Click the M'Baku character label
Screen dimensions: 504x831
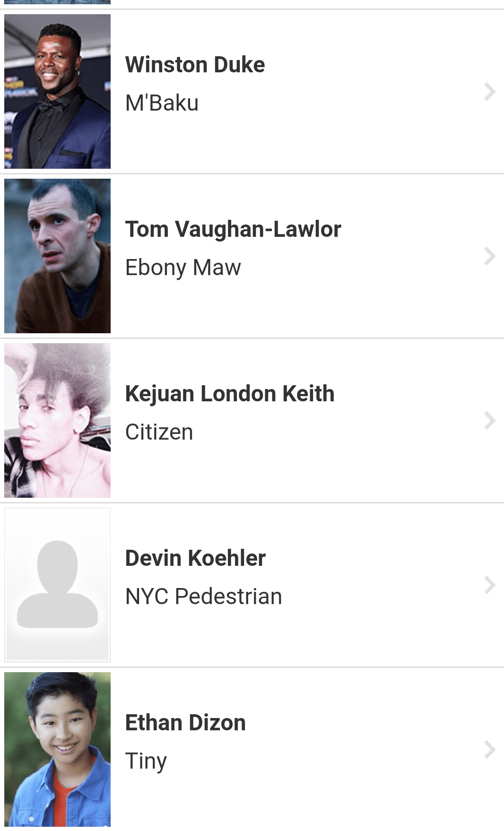point(162,103)
